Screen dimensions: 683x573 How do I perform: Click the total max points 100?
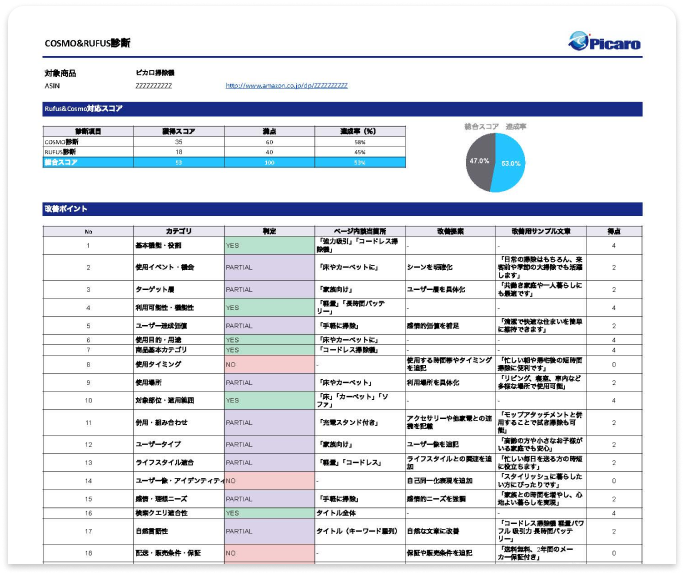click(x=269, y=162)
